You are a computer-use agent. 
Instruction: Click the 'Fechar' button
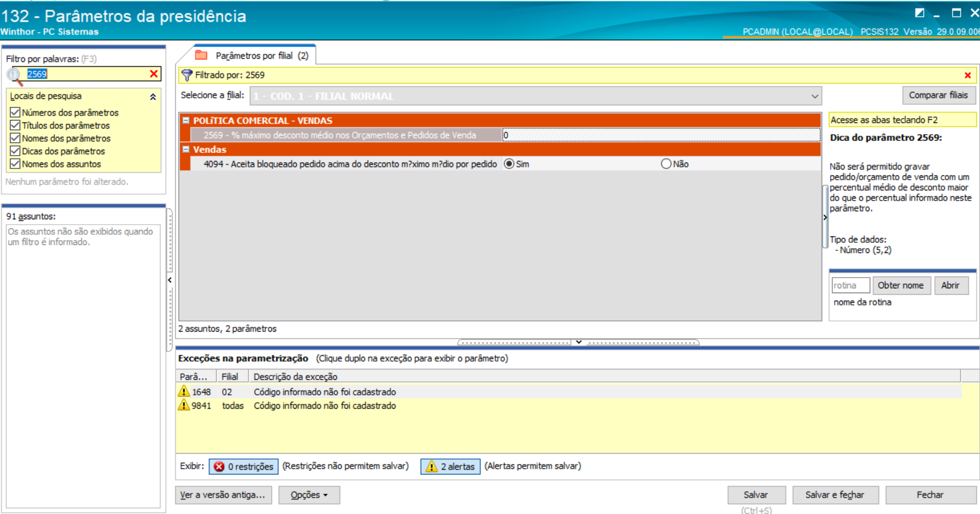pos(930,495)
